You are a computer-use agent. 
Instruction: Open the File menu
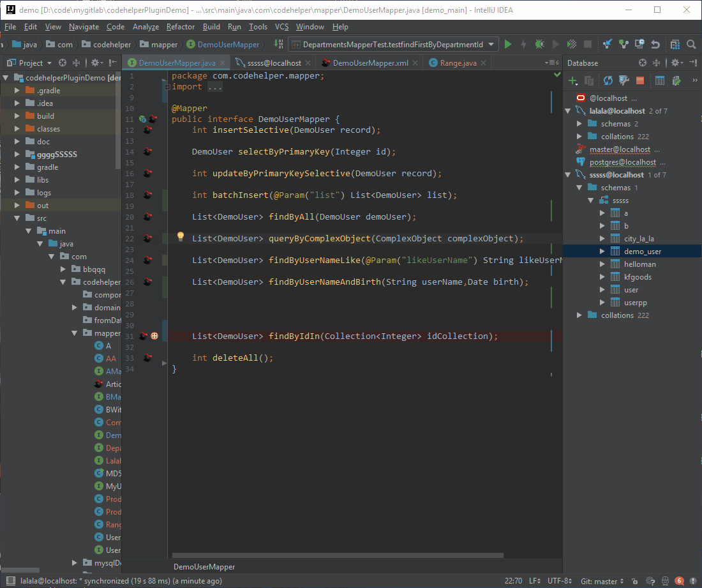(x=10, y=27)
